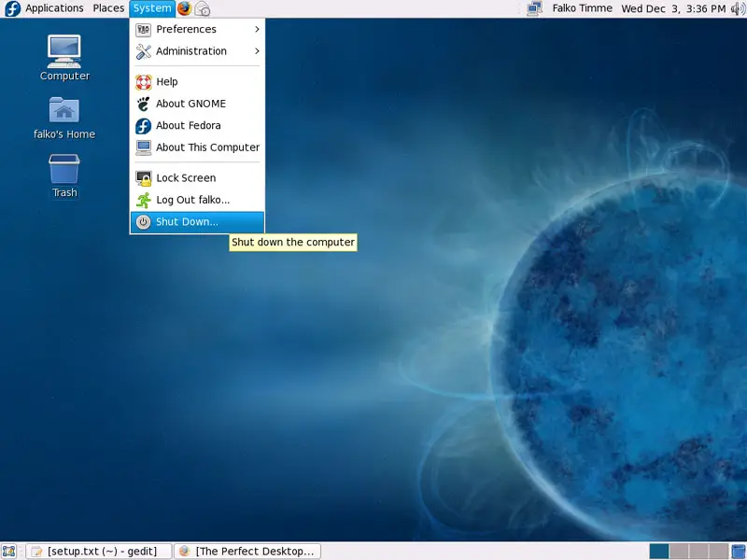Switch to the setup.txt gedit window
Viewport: 747px width, 560px height.
(x=99, y=552)
